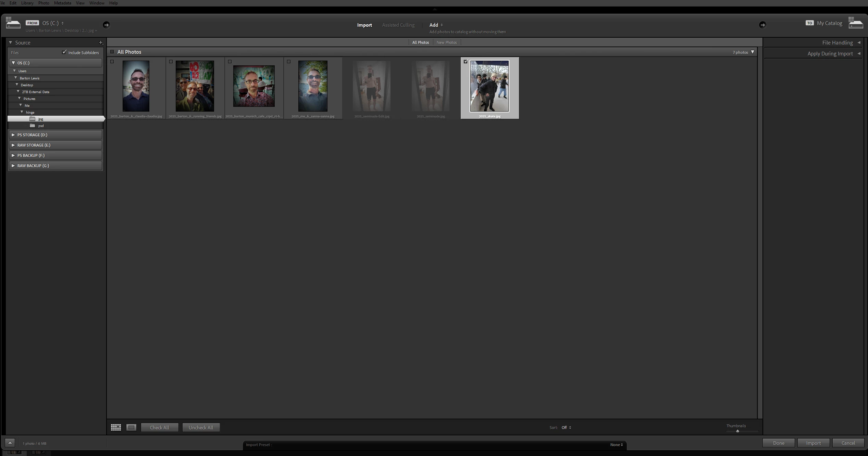Expand Apply During Import panel

859,53
